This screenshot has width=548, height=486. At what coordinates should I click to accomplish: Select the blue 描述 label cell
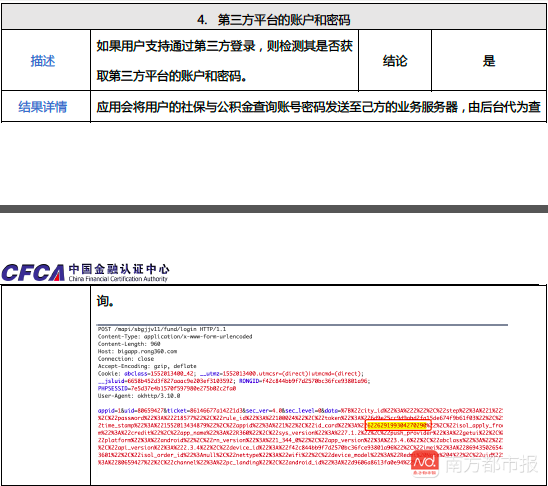(46, 60)
